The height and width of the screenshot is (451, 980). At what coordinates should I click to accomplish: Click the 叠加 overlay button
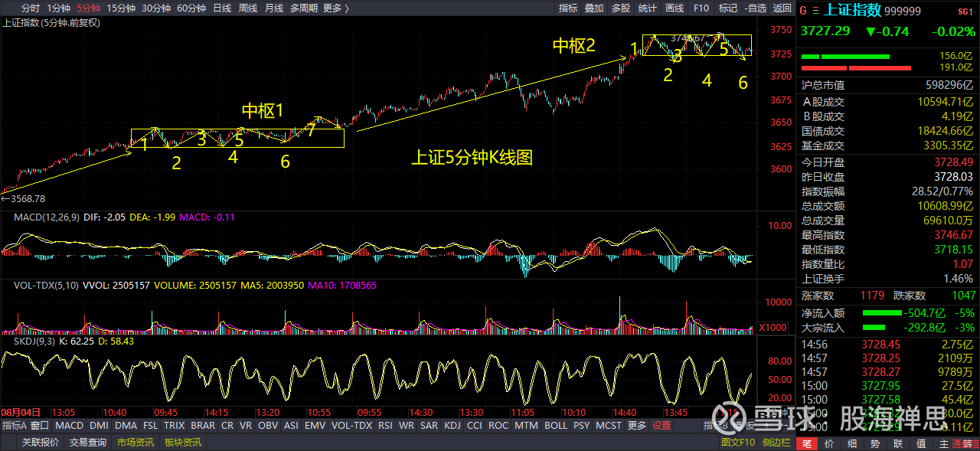(x=594, y=8)
